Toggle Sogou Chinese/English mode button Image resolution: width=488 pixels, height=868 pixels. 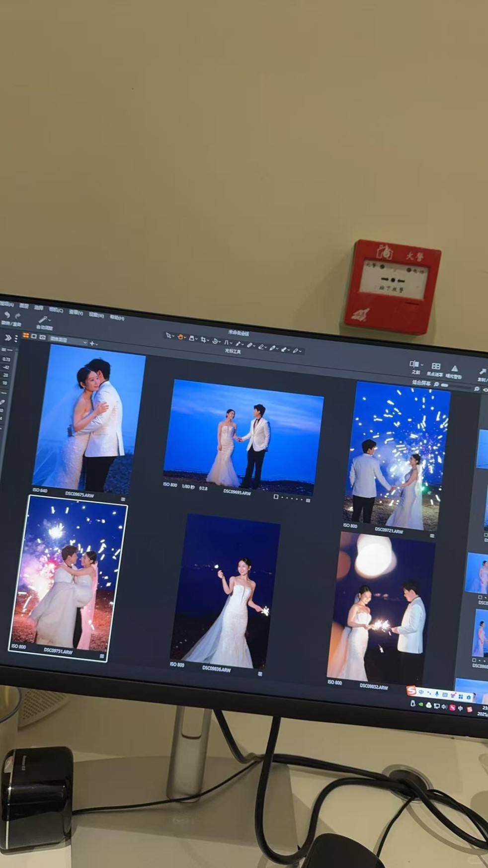pos(421,692)
